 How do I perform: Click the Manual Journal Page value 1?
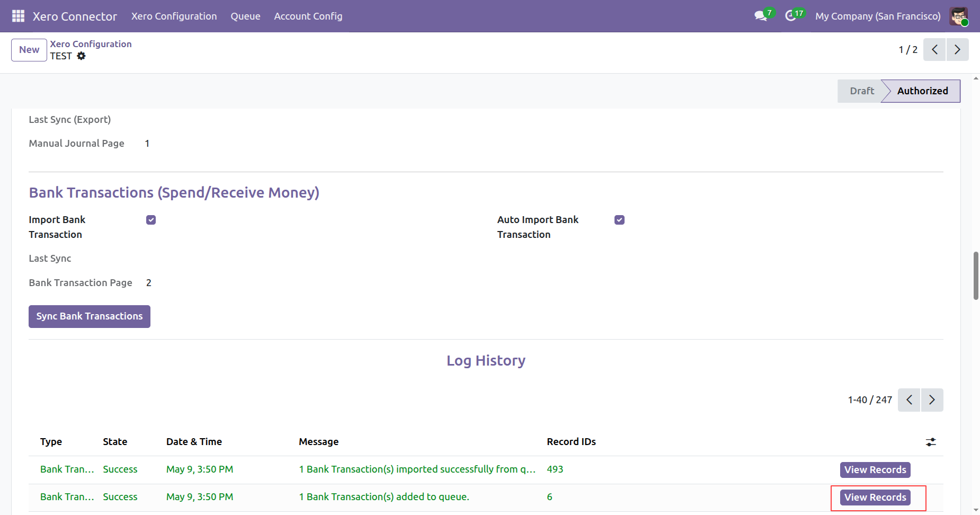click(x=147, y=144)
